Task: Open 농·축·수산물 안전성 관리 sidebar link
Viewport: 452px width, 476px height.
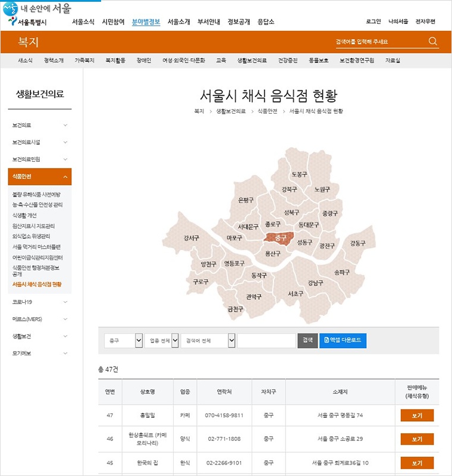Action: pos(37,205)
